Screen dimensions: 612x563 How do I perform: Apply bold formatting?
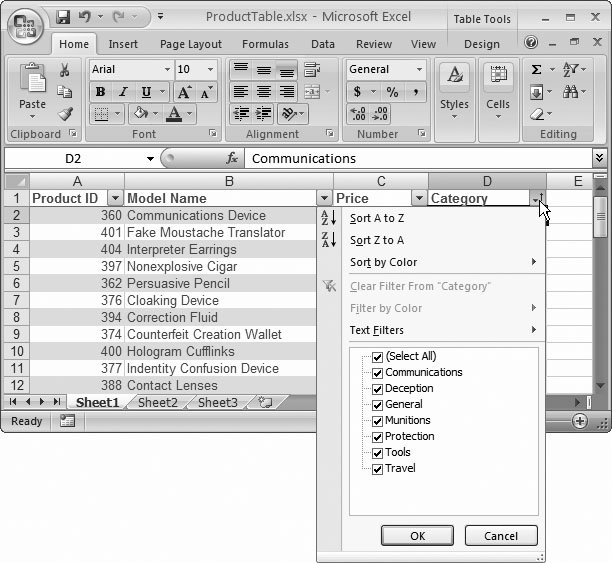coord(100,92)
